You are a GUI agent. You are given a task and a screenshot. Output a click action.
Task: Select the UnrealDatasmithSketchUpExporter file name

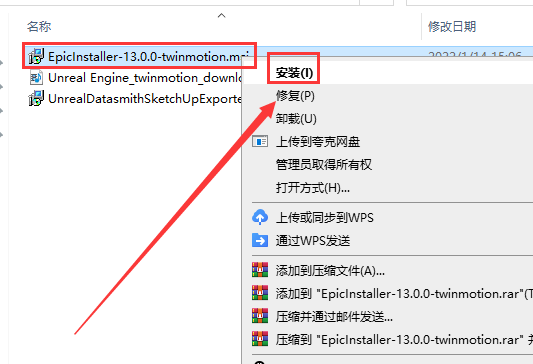point(145,99)
